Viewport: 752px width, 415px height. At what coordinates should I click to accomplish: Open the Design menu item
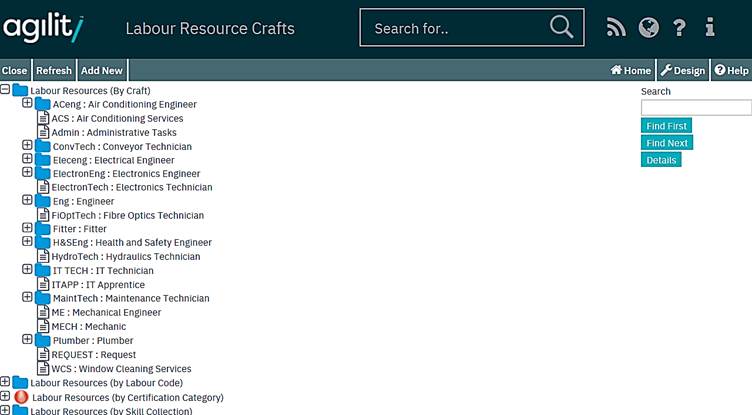pyautogui.click(x=683, y=71)
